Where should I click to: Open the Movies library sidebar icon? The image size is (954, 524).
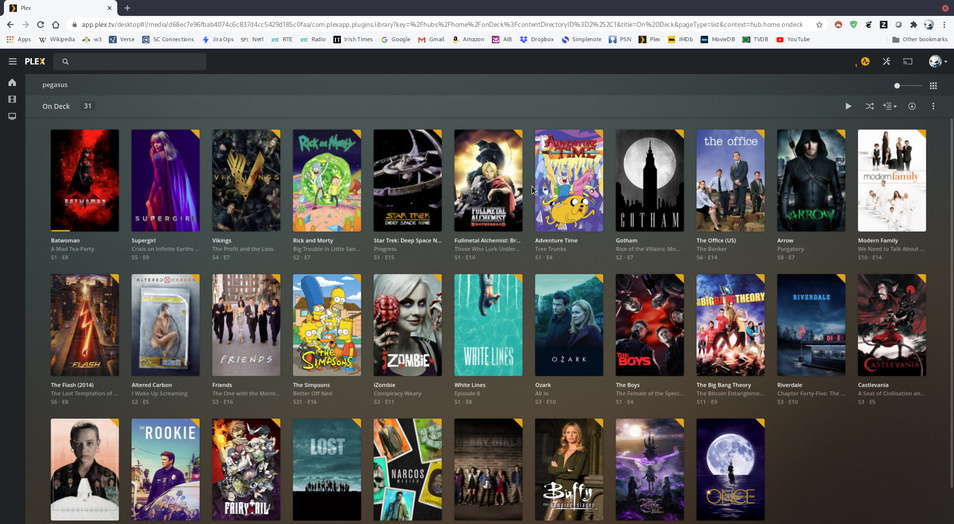12,99
